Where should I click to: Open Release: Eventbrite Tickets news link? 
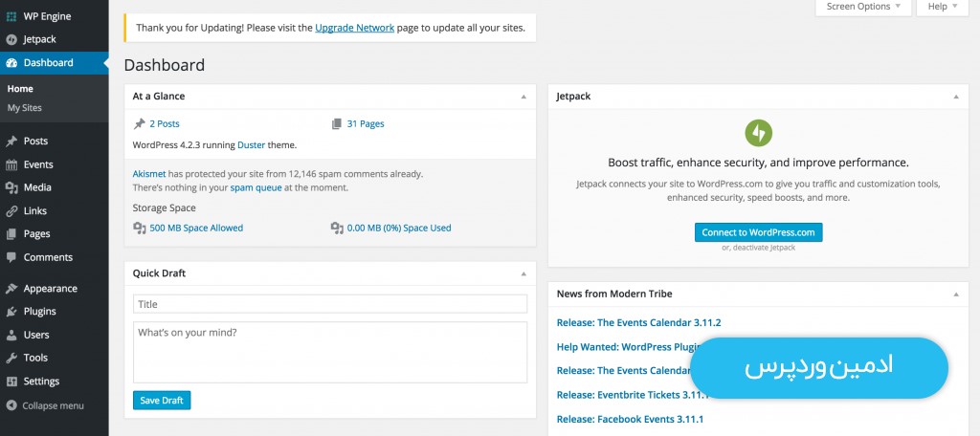pos(634,395)
